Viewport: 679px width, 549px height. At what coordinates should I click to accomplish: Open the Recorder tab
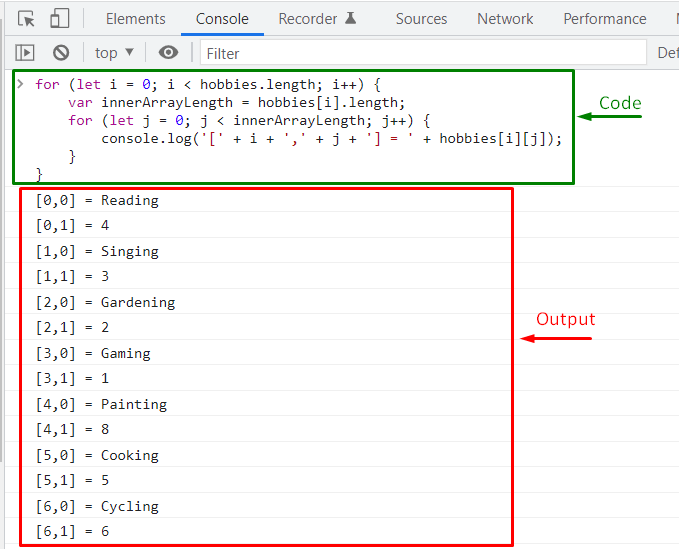317,19
